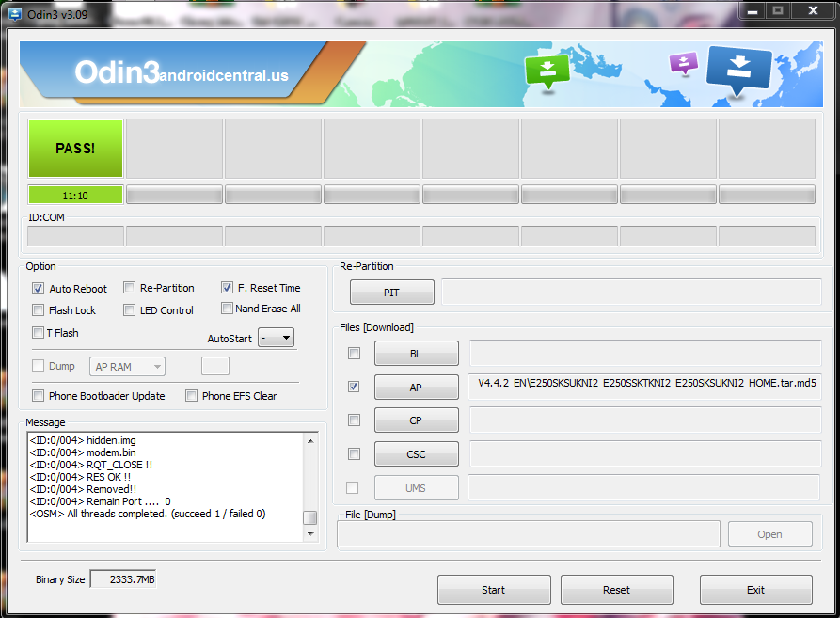Minimize the Odin3 window
This screenshot has height=618, width=840.
[753, 11]
